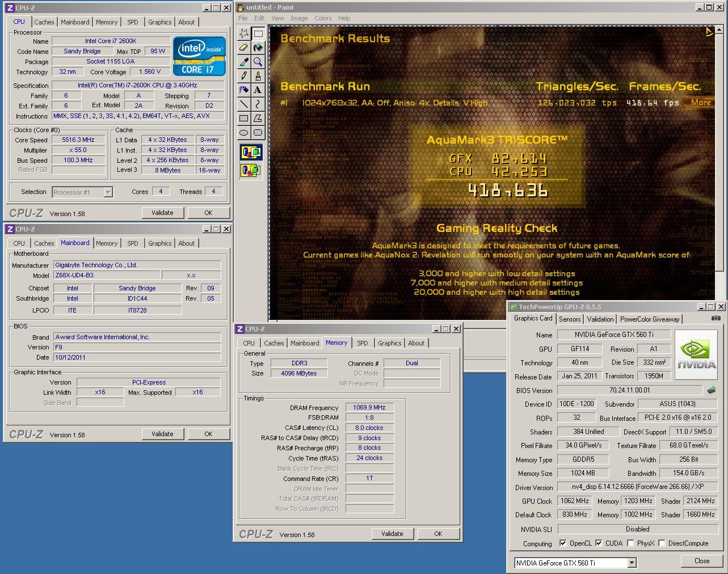Choose the Rectangle shape tool

pos(244,119)
